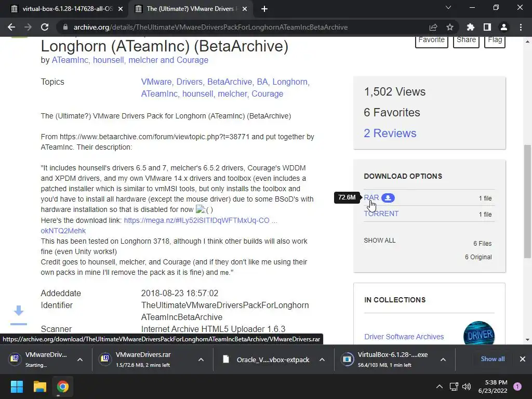Viewport: 532px width, 399px height.
Task: Open the volume tray icon
Action: [467, 387]
